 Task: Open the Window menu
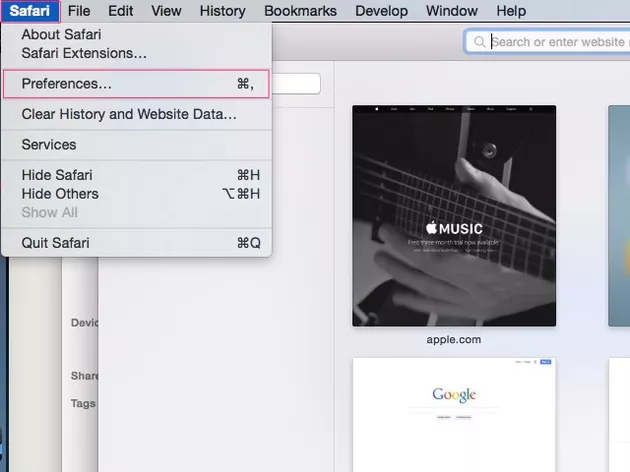pos(452,11)
